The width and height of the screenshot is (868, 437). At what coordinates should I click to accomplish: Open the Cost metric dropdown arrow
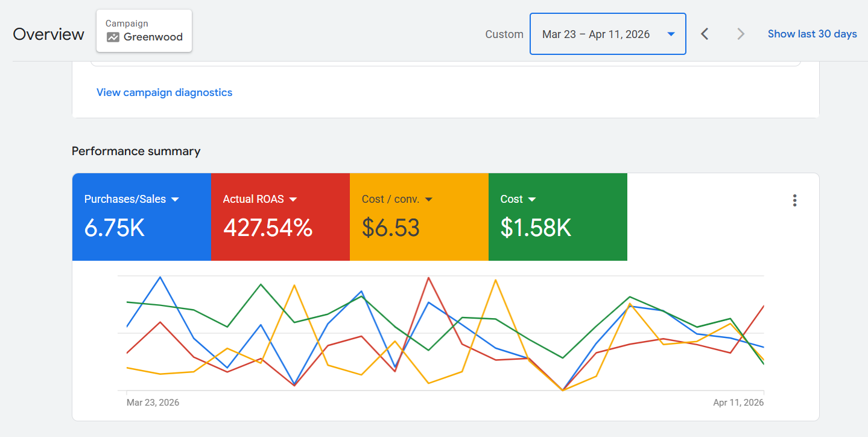click(x=532, y=199)
